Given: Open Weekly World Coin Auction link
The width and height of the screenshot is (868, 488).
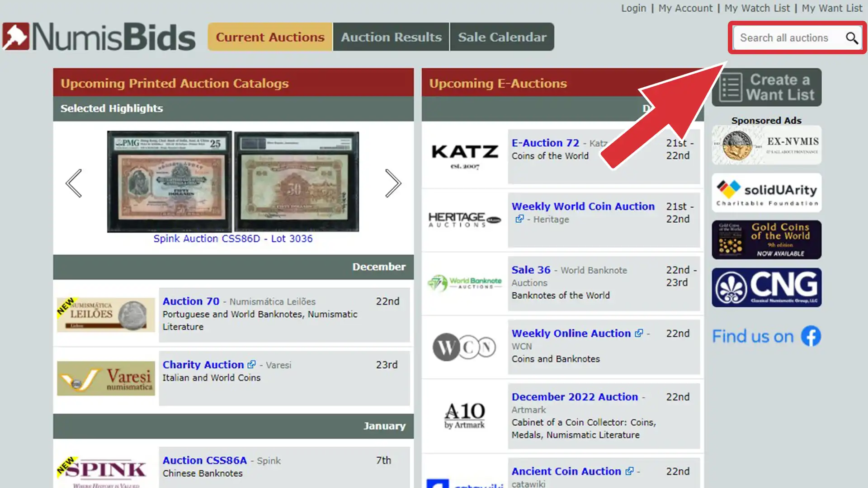Looking at the screenshot, I should tap(583, 206).
